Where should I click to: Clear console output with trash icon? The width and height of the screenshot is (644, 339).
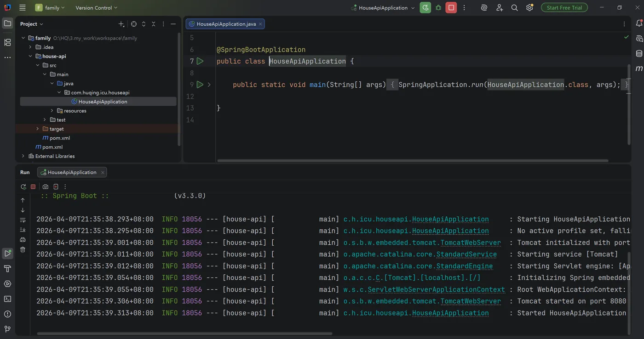coord(23,249)
